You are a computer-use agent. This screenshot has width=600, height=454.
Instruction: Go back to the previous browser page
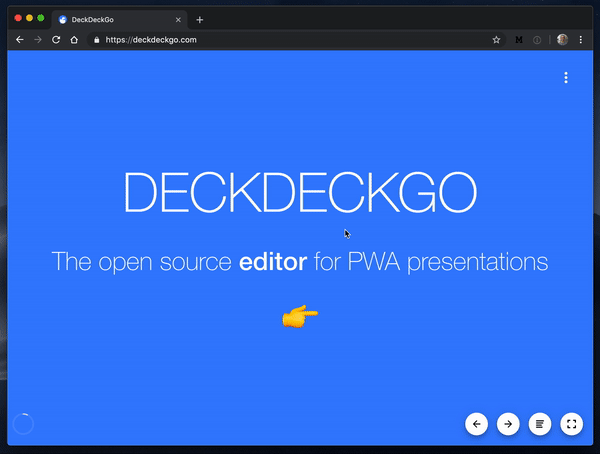(x=20, y=40)
